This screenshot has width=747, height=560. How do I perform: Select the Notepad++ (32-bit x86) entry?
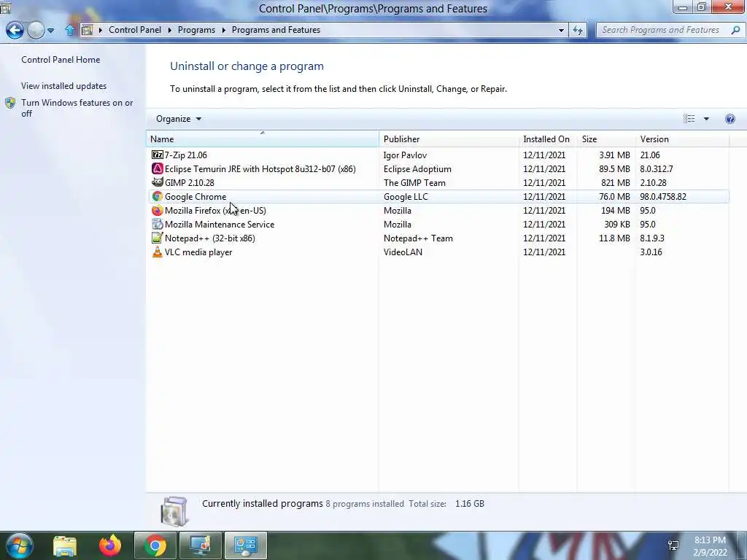(x=209, y=238)
